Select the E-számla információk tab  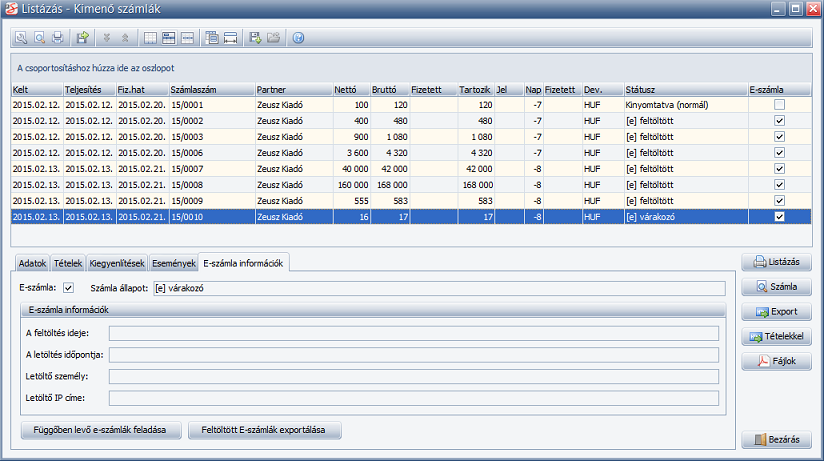click(243, 263)
